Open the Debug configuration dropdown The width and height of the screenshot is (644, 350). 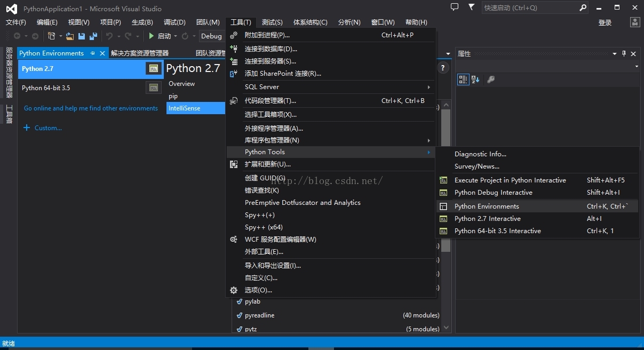212,36
